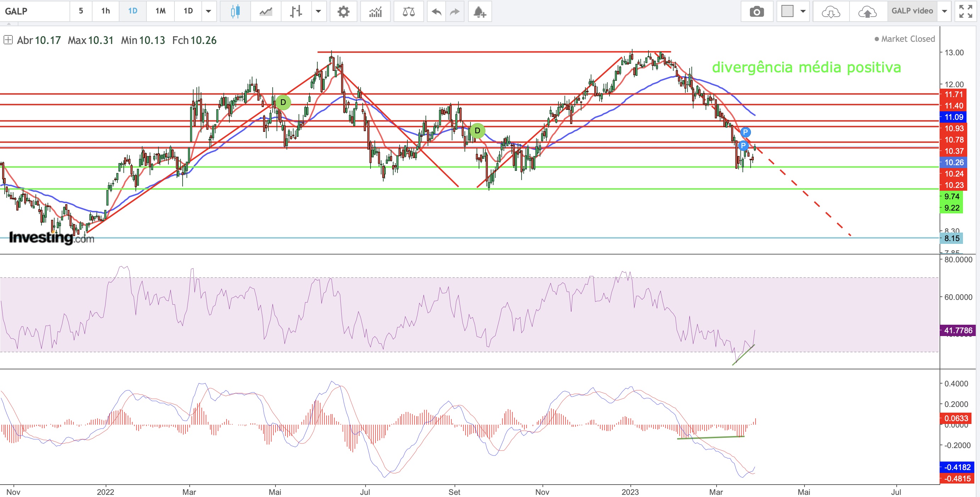
Task: Undo last chart action
Action: pos(436,11)
